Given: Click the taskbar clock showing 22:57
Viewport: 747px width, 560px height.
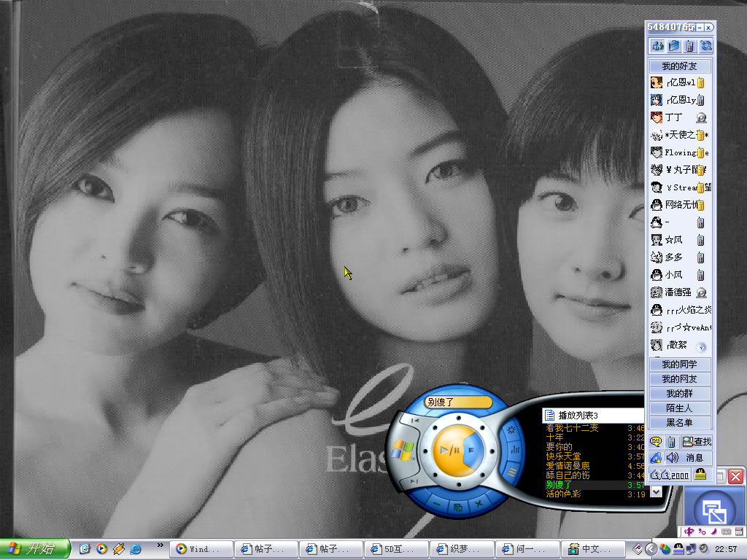Looking at the screenshot, I should (726, 550).
